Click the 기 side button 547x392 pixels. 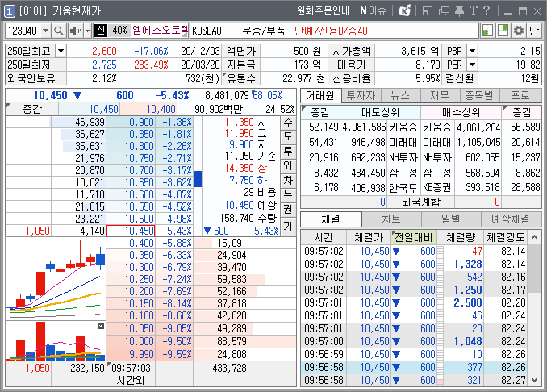click(288, 226)
